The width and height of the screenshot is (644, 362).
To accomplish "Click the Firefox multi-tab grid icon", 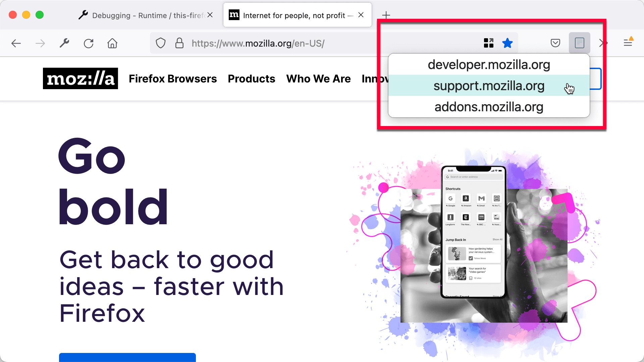I will pos(488,43).
